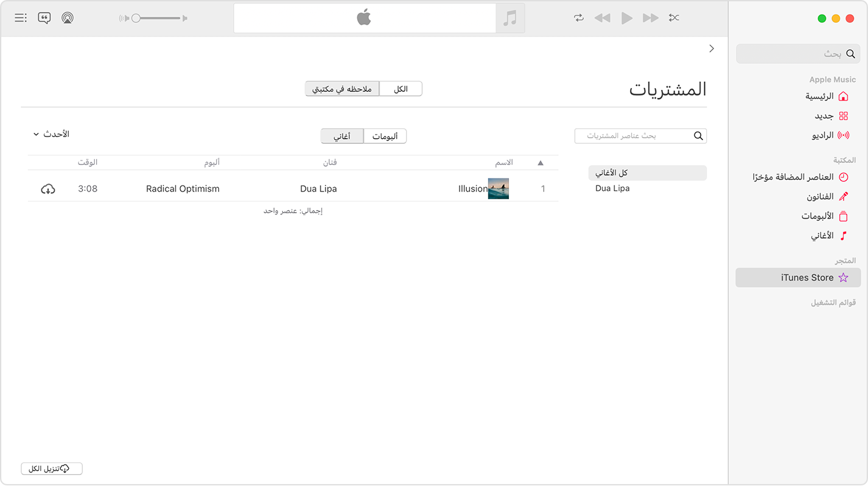Open the Up Next queue list icon
868x486 pixels.
(x=20, y=18)
